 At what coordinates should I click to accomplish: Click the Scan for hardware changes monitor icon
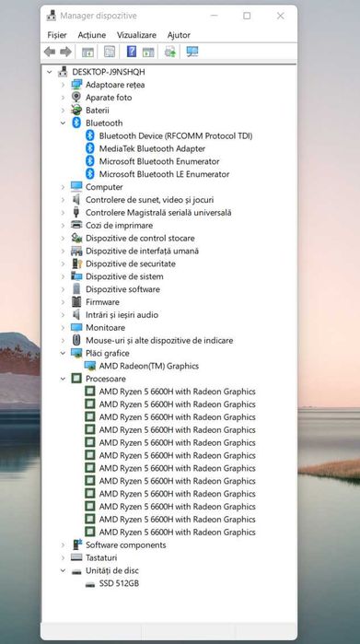pyautogui.click(x=192, y=52)
